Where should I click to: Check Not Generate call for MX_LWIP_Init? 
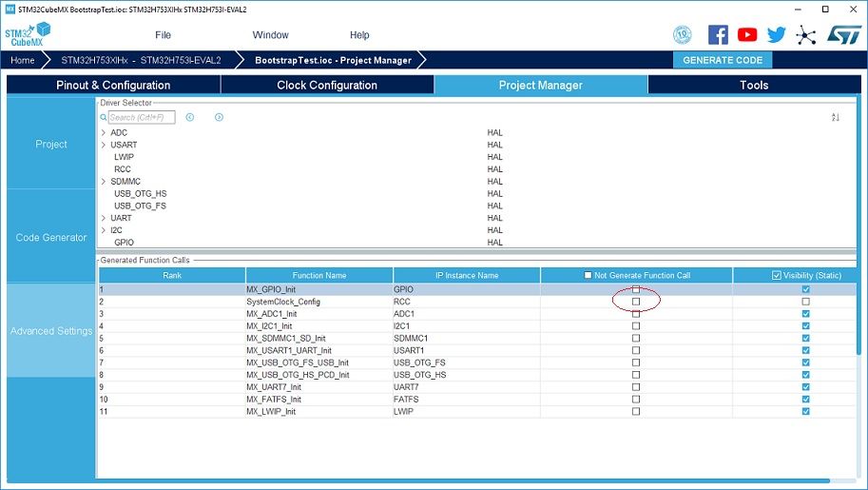tap(636, 411)
